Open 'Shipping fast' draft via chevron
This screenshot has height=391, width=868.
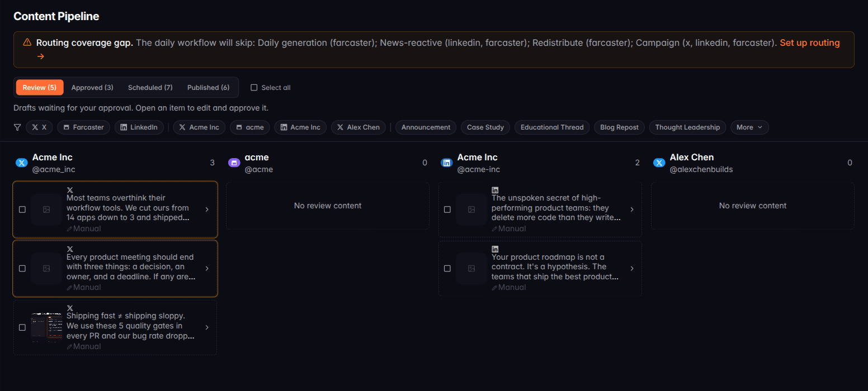tap(207, 327)
